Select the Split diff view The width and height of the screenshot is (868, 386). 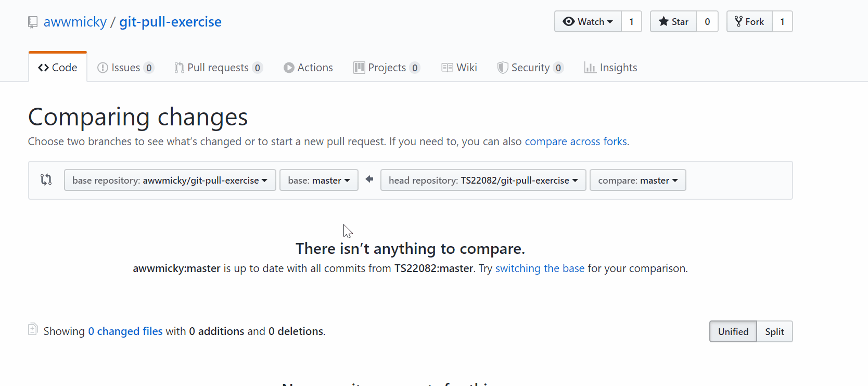(774, 331)
